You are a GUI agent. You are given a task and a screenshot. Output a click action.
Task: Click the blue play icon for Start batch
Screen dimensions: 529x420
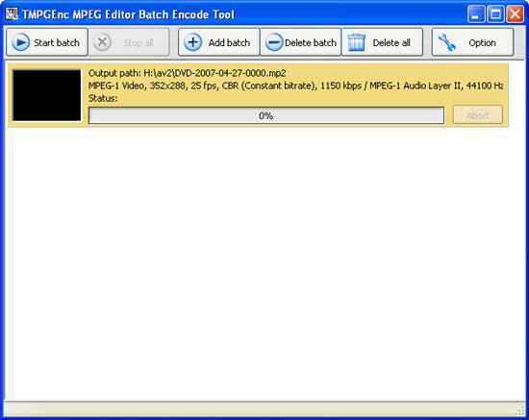(x=21, y=42)
